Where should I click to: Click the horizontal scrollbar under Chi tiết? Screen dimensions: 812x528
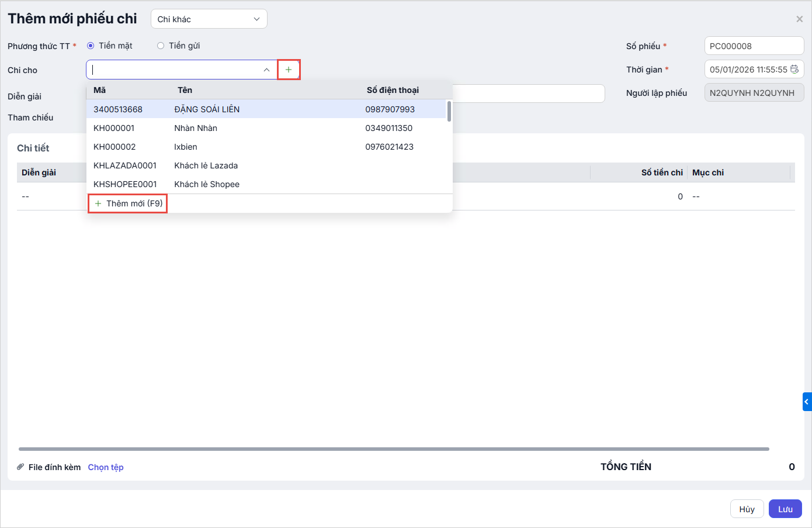(x=394, y=449)
